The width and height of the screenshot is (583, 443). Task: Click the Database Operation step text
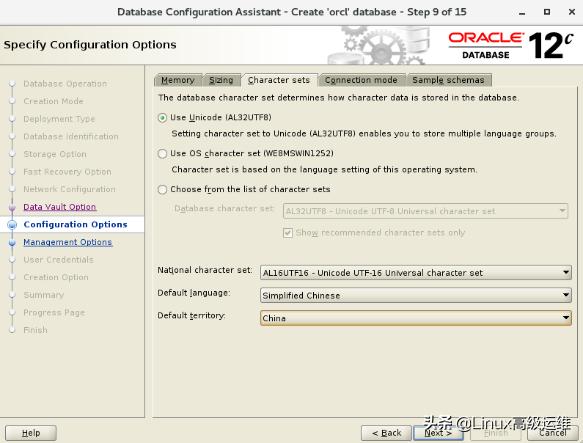[x=65, y=84]
